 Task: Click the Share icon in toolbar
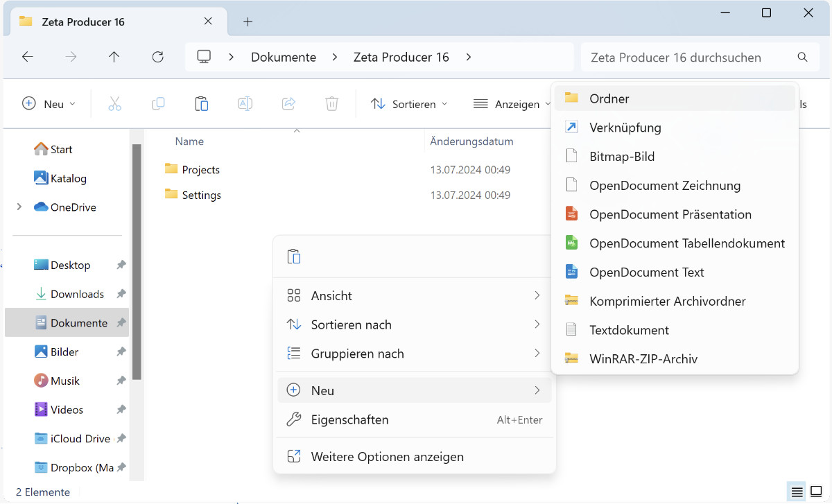288,104
